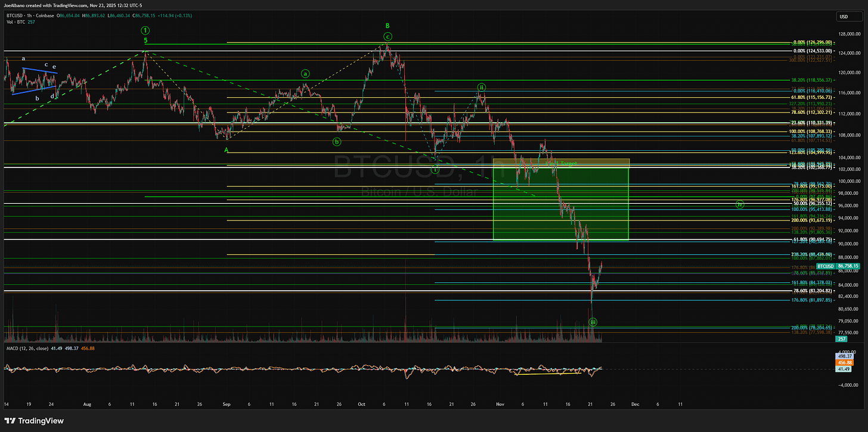Image resolution: width=868 pixels, height=432 pixels.
Task: Click the 120,000.00 price axis label
Action: point(848,73)
